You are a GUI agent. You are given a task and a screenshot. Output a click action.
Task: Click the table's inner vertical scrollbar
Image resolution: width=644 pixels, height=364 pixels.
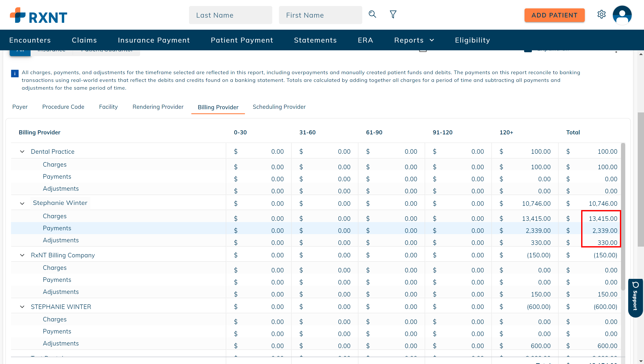click(x=623, y=217)
